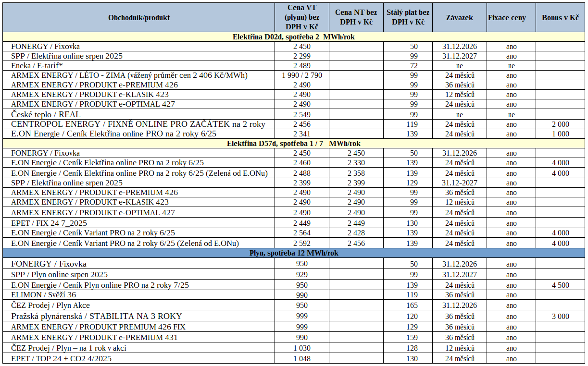Select the NT price '2 330'
Image resolution: width=588 pixels, height=366 pixels.
click(x=356, y=162)
